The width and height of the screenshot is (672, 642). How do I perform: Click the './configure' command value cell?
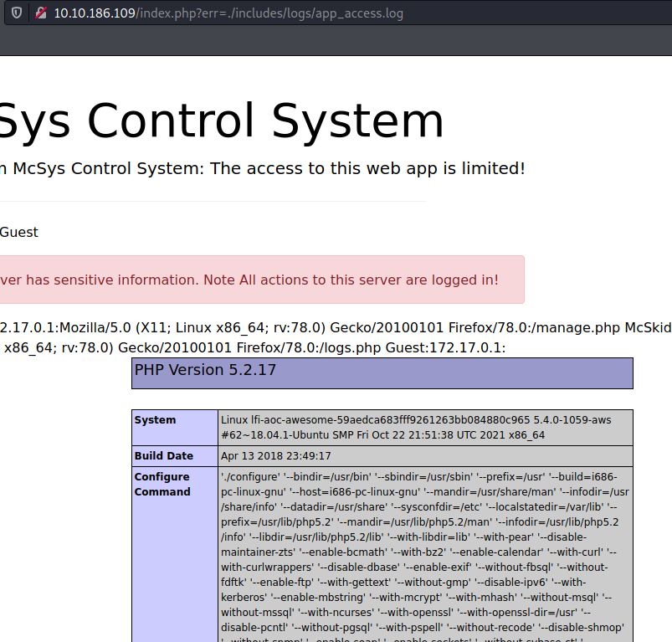(426, 555)
